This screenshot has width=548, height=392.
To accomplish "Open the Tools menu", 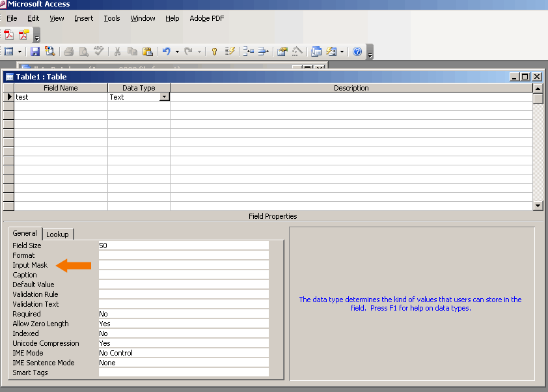I will (x=112, y=18).
